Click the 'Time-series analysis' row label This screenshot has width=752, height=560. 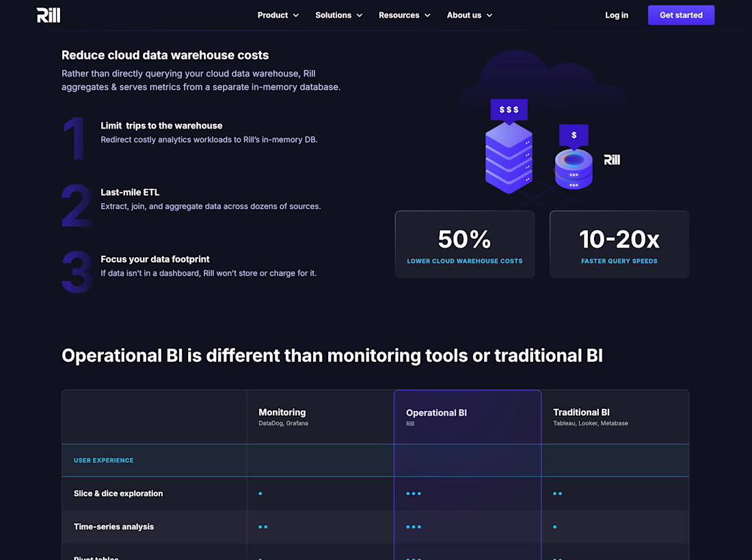(x=113, y=526)
